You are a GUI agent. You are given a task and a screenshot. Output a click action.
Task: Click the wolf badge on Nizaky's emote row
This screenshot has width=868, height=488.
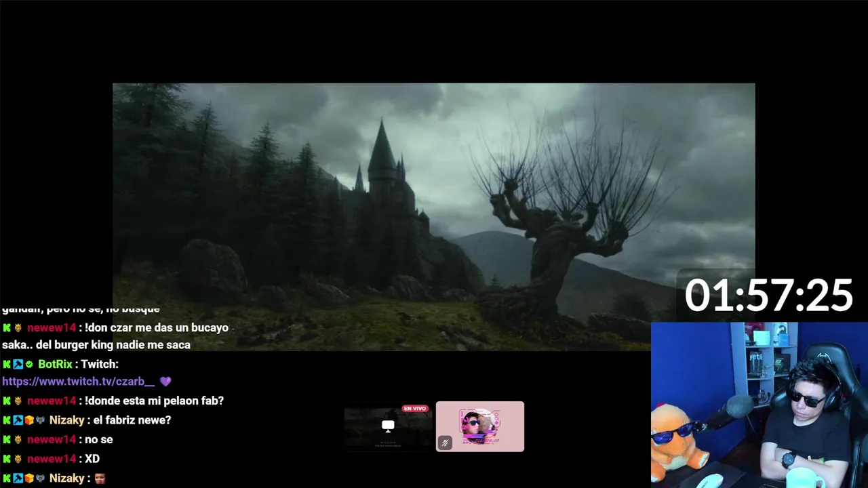pyautogui.click(x=40, y=479)
